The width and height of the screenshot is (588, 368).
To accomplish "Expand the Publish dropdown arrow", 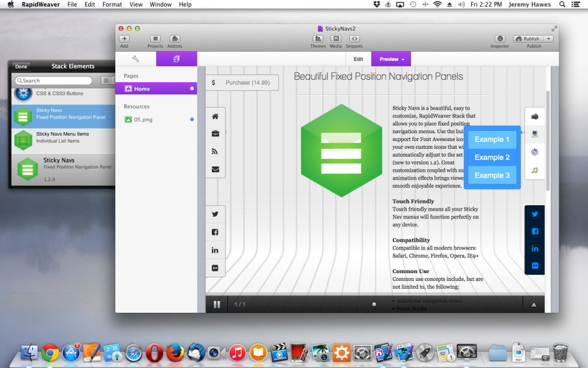I will 548,39.
